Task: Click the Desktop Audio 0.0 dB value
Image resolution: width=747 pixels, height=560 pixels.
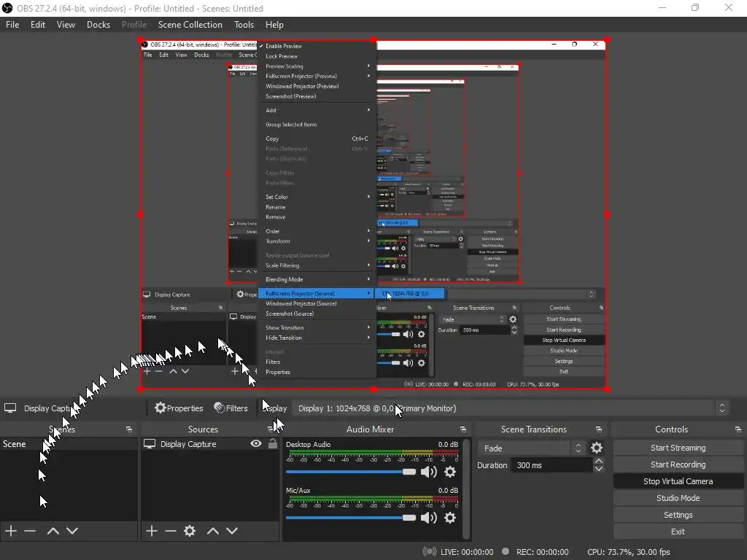Action: 448,444
